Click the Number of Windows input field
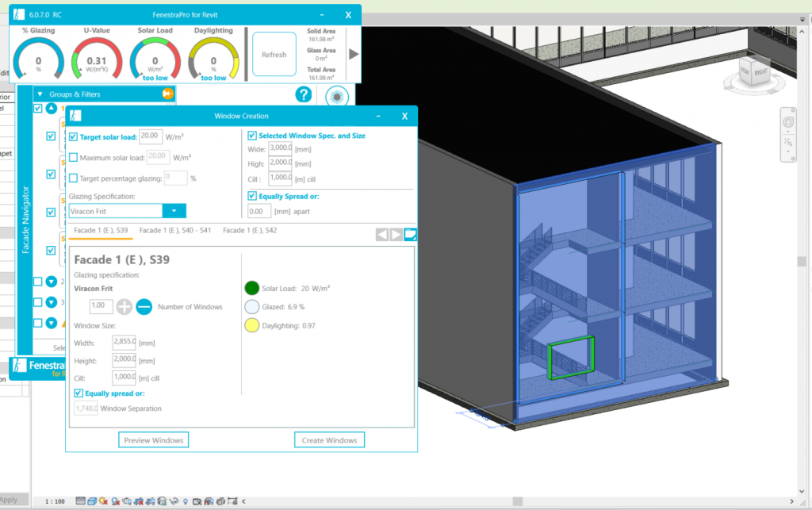The image size is (812, 510). coord(101,306)
